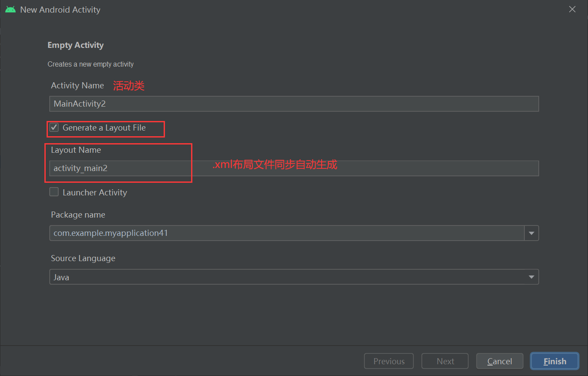
Task: Click the Cancel button
Action: pos(500,361)
